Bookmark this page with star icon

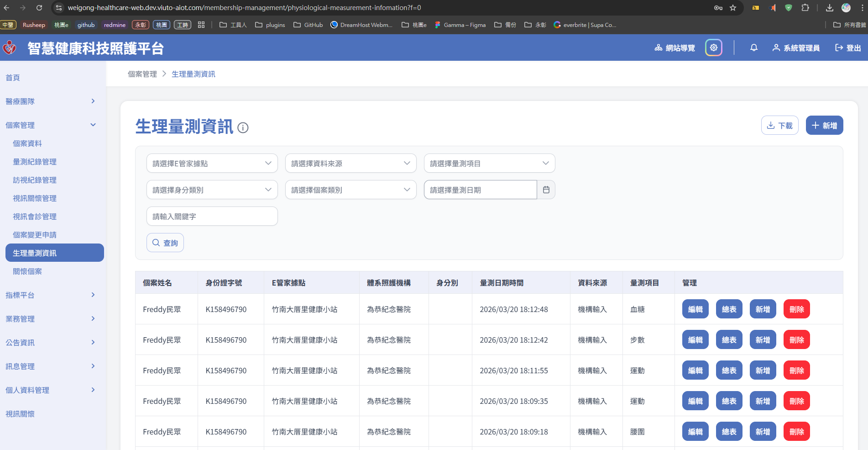[733, 8]
